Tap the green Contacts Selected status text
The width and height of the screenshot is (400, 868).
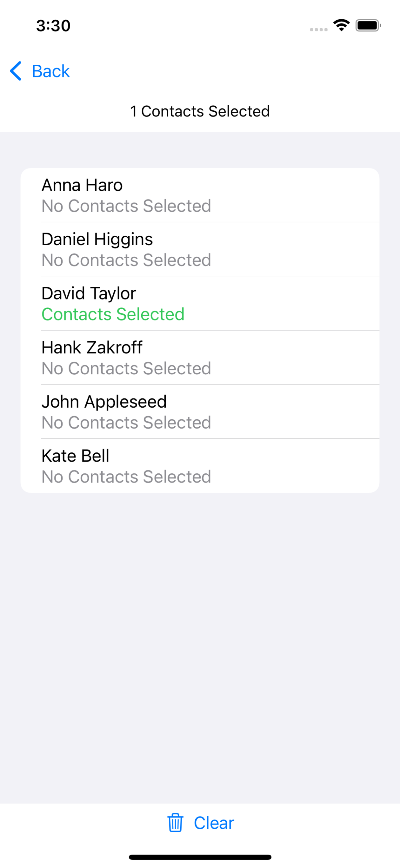113,314
